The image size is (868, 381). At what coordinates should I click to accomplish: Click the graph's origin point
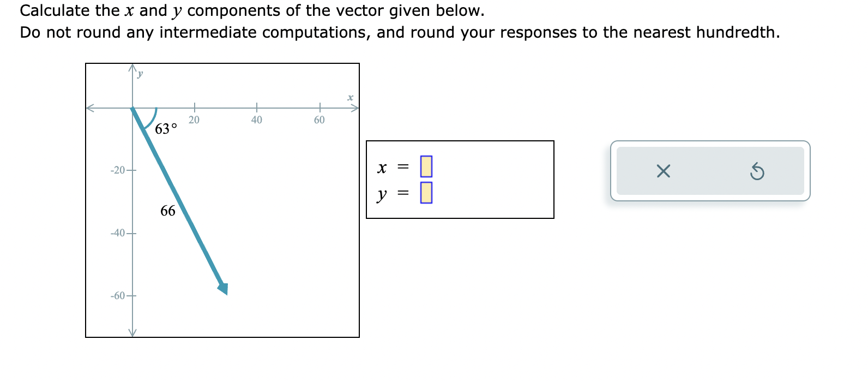[131, 108]
